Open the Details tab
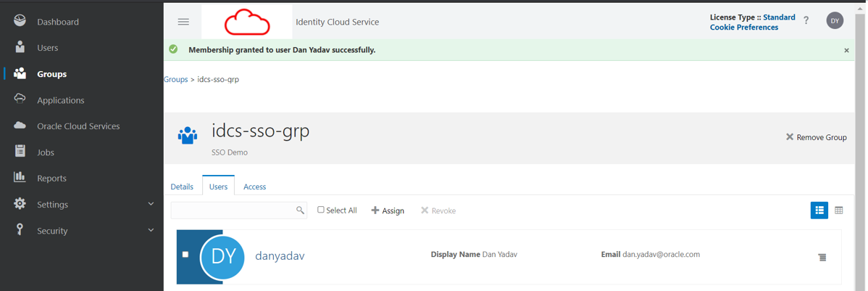Screen dimensions: 868x291 click(x=182, y=187)
